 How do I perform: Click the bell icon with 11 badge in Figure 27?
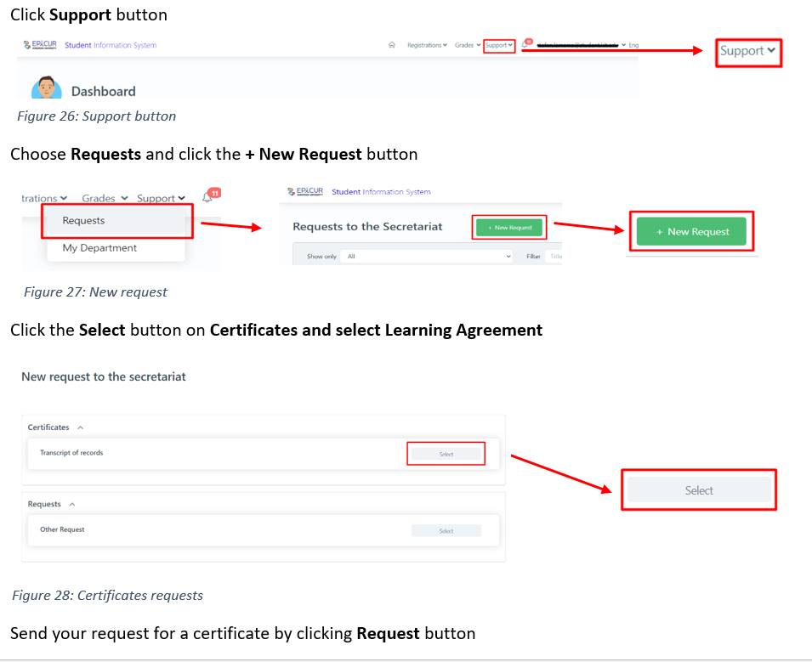click(x=208, y=196)
